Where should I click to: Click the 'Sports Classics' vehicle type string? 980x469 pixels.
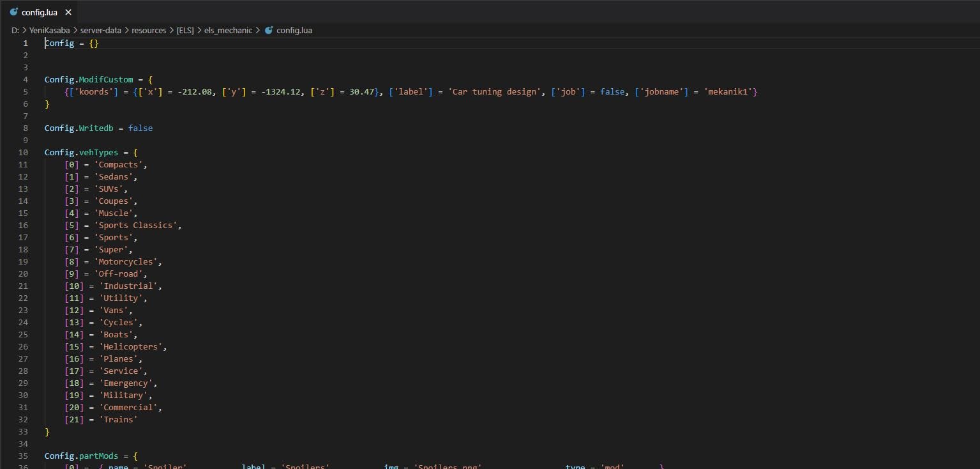tap(137, 226)
